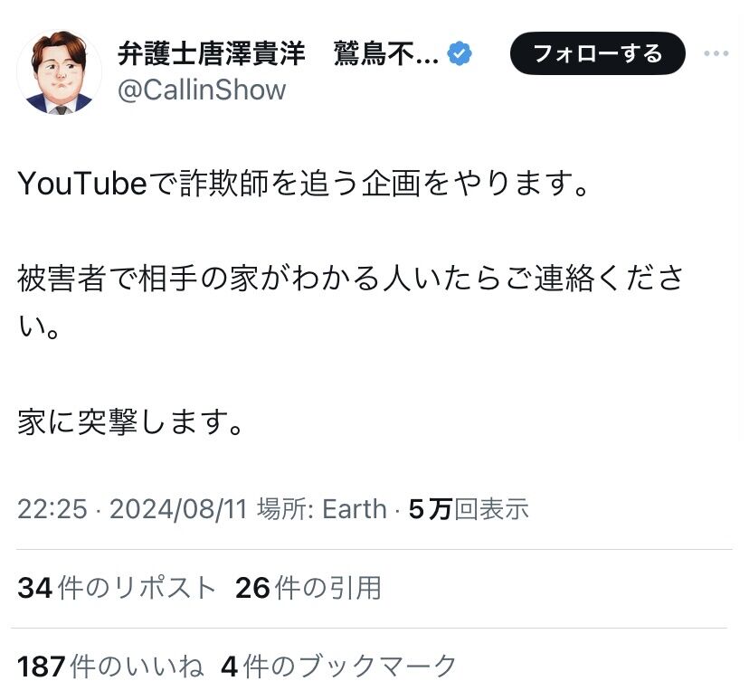This screenshot has height=700, width=749.
Task: Open the three-dot more options menu
Action: [716, 53]
